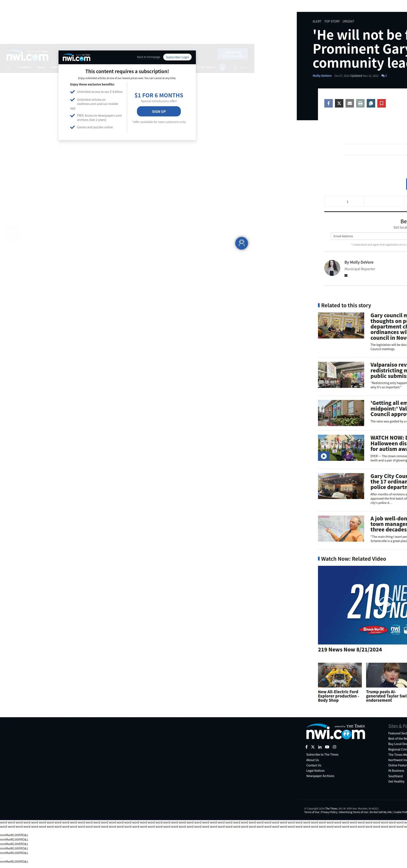This screenshot has width=407, height=868.
Task: Open the blue floating user account button
Action: [241, 243]
